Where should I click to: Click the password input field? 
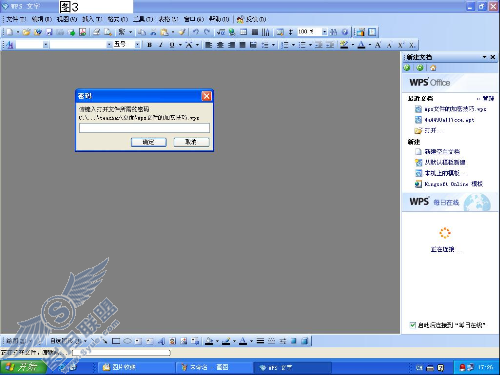[144, 128]
